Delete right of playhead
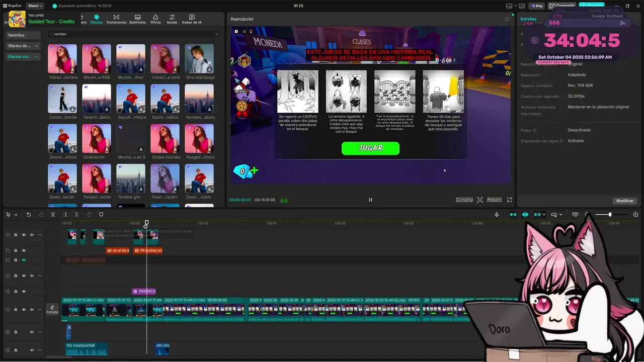The width and height of the screenshot is (644, 362). [x=77, y=215]
